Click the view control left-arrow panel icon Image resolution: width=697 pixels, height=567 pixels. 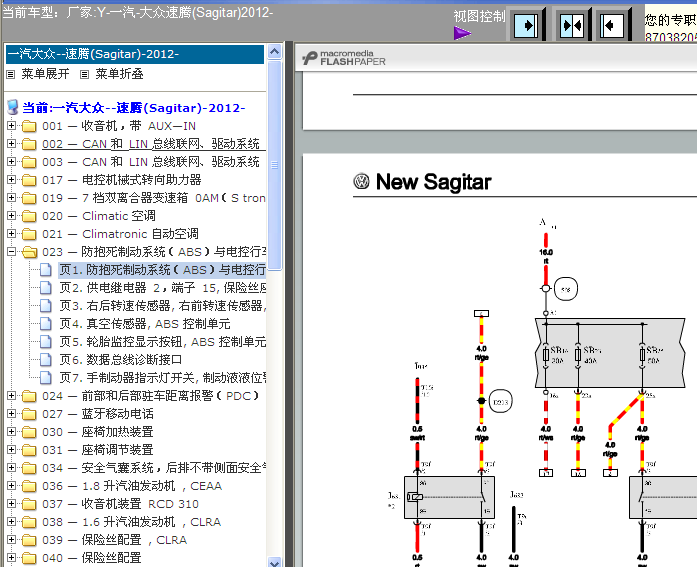613,25
